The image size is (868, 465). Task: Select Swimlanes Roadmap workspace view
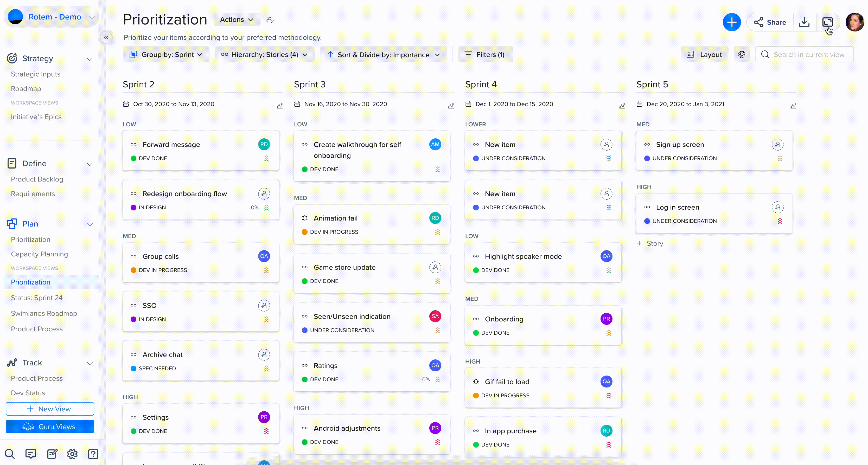(x=44, y=313)
